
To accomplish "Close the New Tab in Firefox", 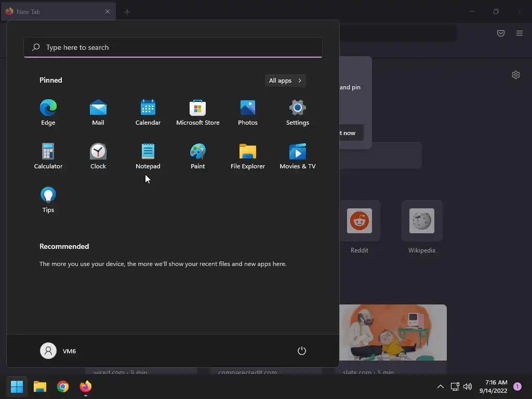I will point(108,11).
